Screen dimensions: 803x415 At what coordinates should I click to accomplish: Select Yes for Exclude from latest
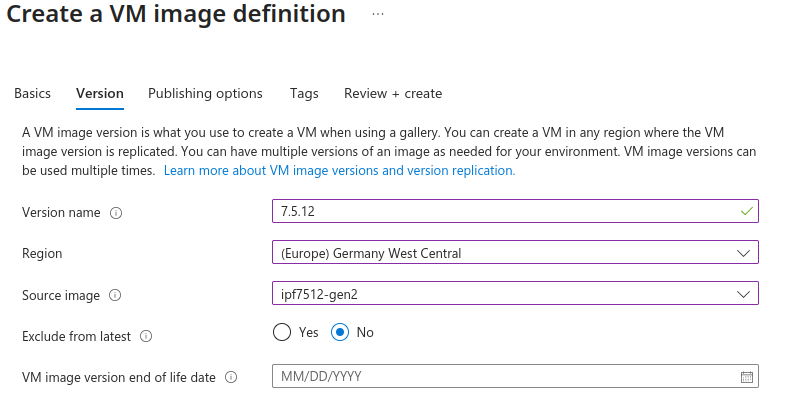pos(282,332)
